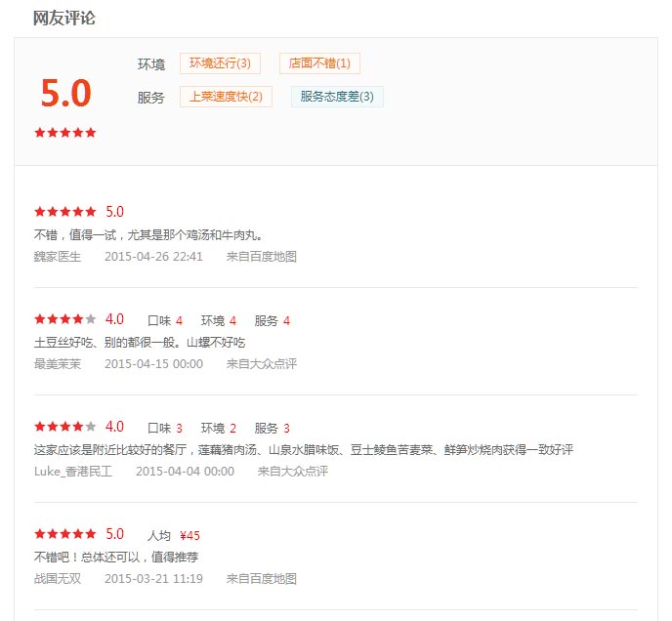Click the 口味 4 score in 最美茉茉's review
The width and height of the screenshot is (672, 621).
coord(165,320)
